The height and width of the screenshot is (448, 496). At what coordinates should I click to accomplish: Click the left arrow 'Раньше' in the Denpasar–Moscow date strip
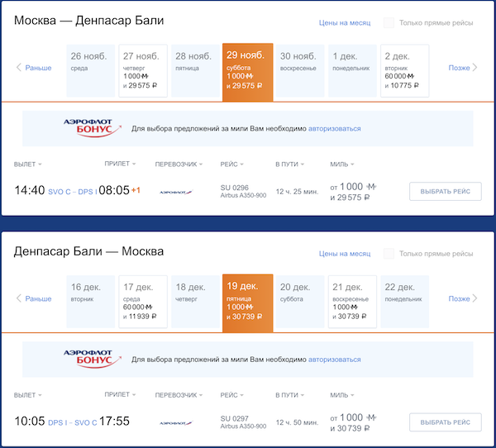pyautogui.click(x=34, y=298)
